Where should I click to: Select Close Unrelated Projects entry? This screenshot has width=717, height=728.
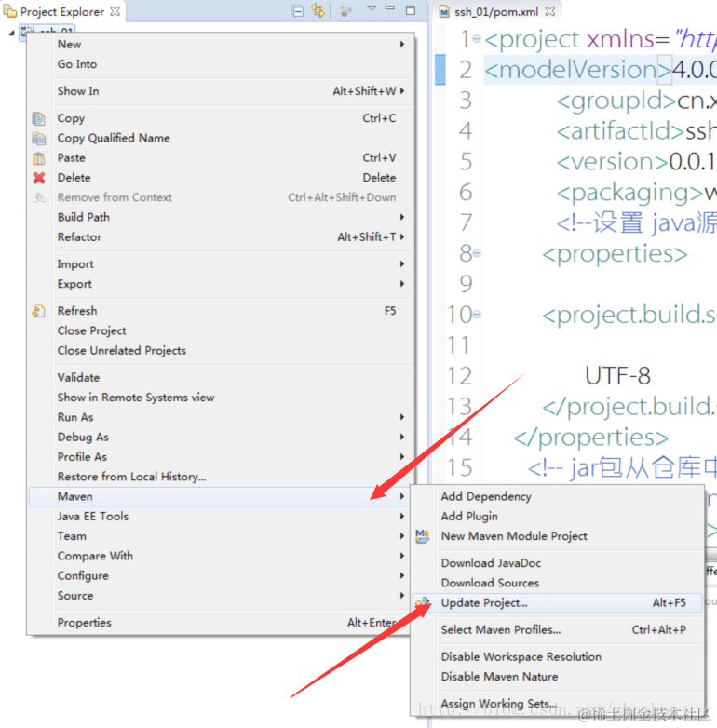click(221, 351)
